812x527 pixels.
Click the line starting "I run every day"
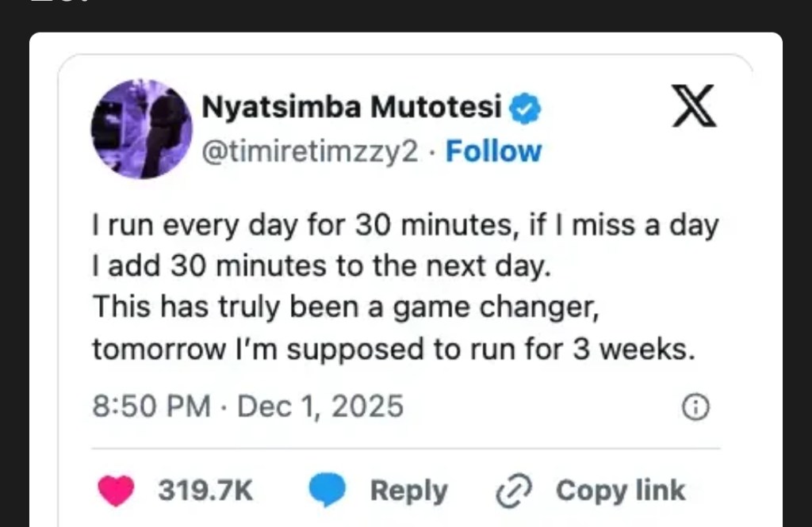pos(405,226)
